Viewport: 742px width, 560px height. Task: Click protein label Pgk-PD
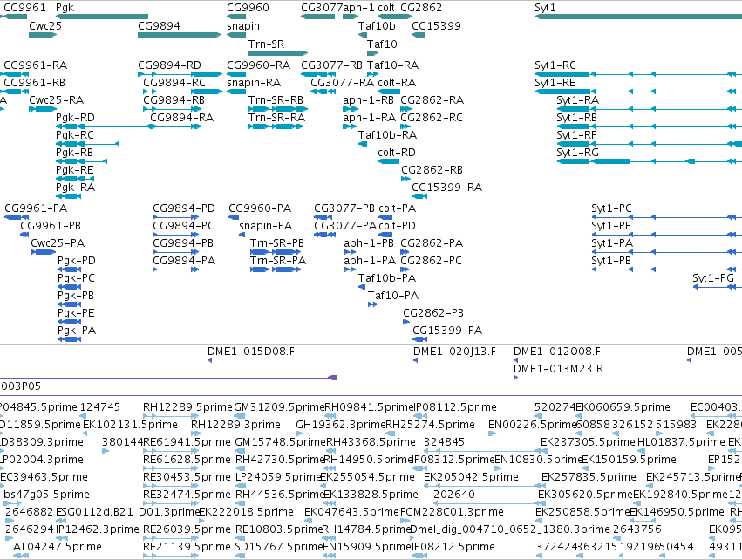pos(77,261)
